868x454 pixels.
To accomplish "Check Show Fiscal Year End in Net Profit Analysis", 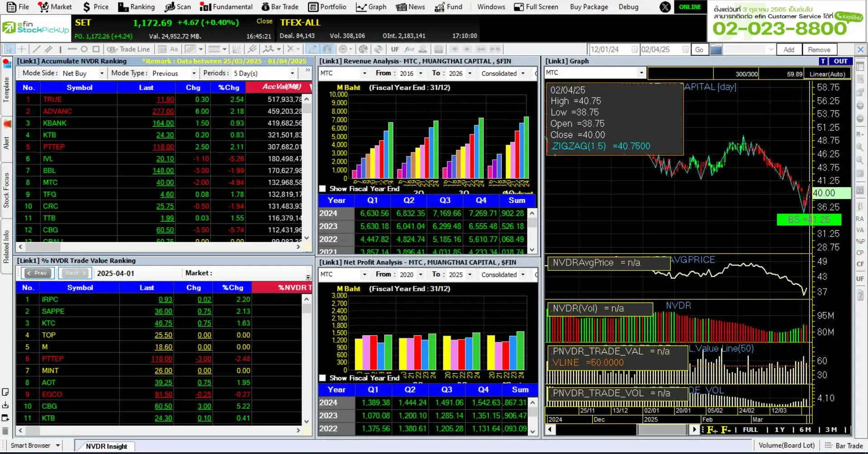I will 322,378.
